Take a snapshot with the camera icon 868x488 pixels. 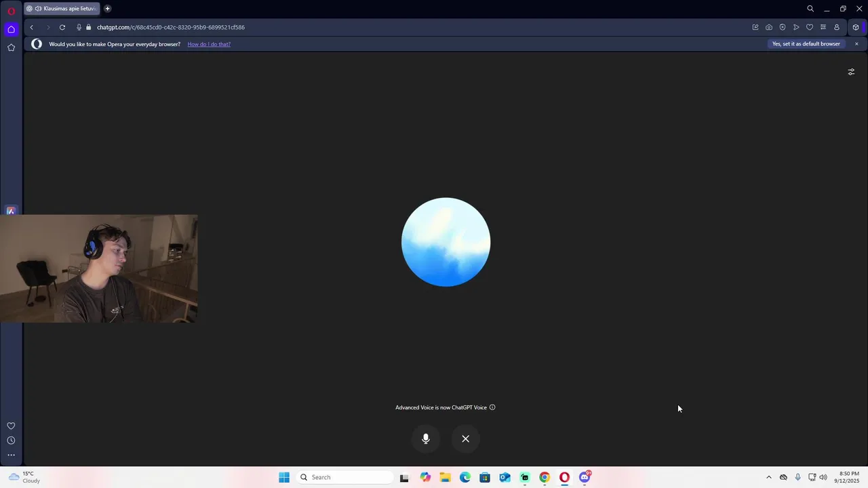(769, 27)
